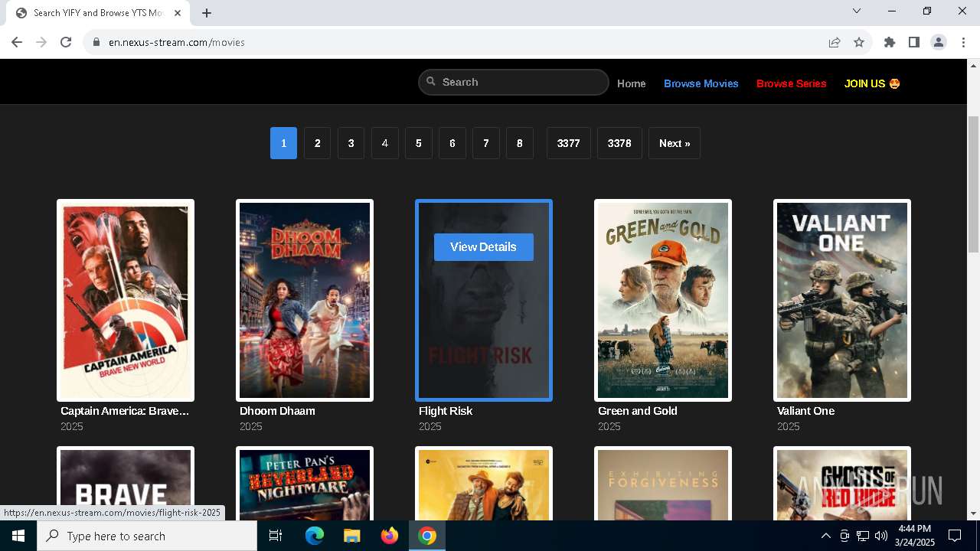This screenshot has width=980, height=551.
Task: Toggle the browser side panel icon
Action: point(914,42)
